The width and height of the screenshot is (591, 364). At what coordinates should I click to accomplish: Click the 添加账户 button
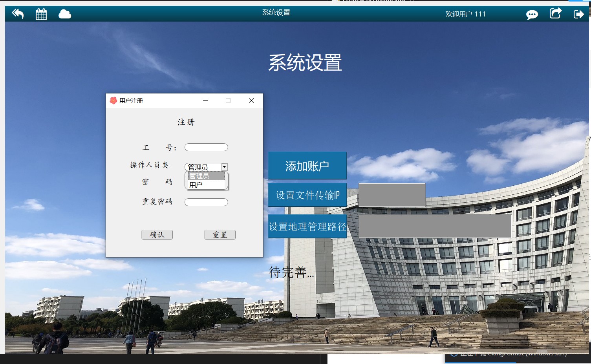[307, 166]
